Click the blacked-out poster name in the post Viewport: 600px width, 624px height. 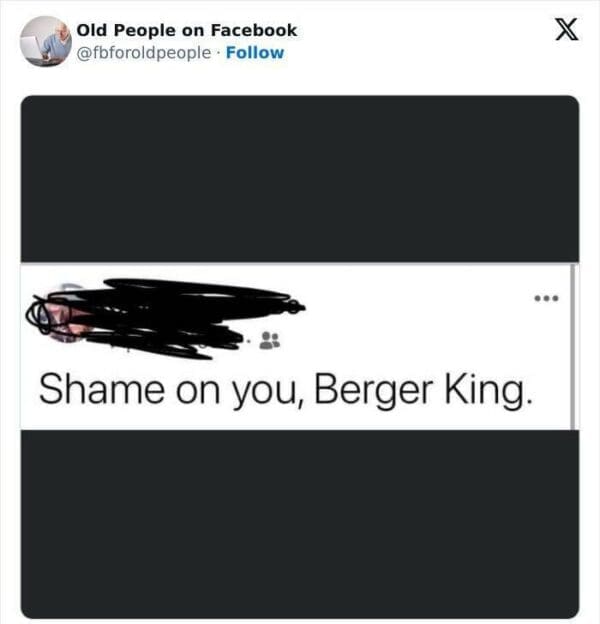(195, 296)
